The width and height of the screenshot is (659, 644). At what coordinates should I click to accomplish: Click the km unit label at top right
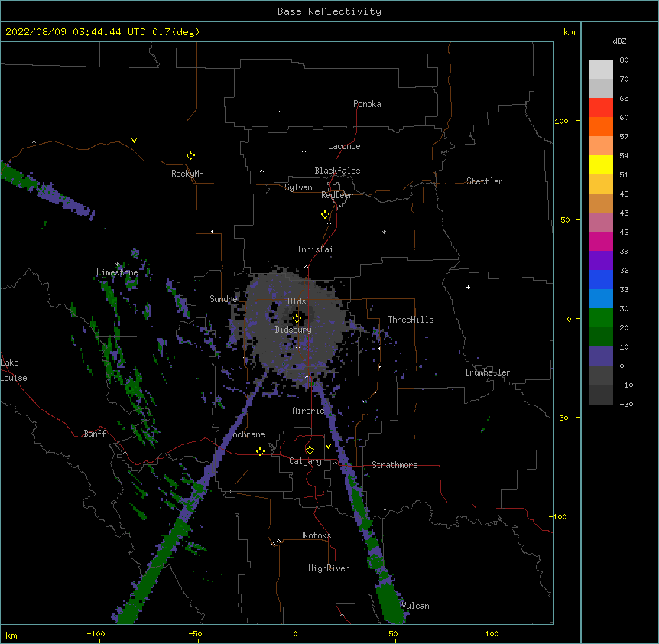coord(569,32)
